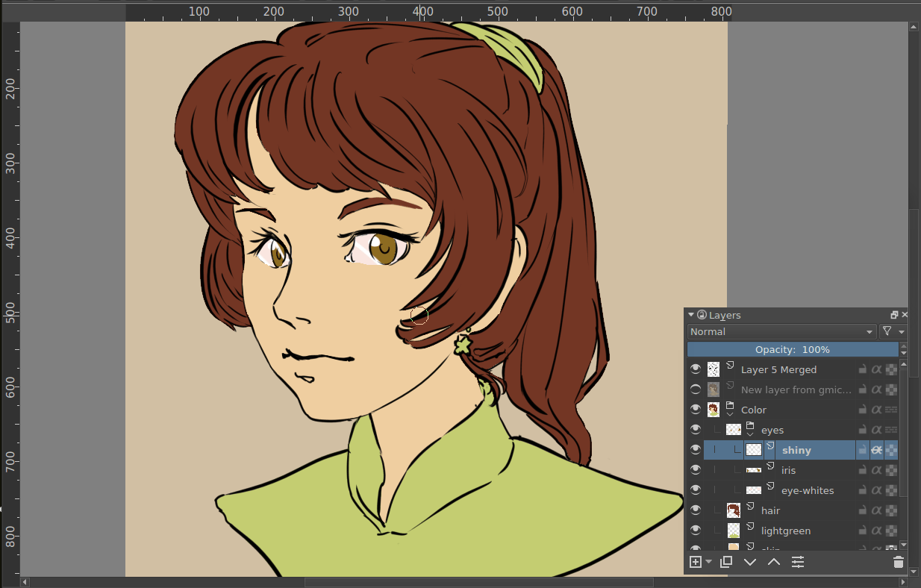This screenshot has height=588, width=921.
Task: Click the layer filter funnel icon
Action: click(887, 331)
